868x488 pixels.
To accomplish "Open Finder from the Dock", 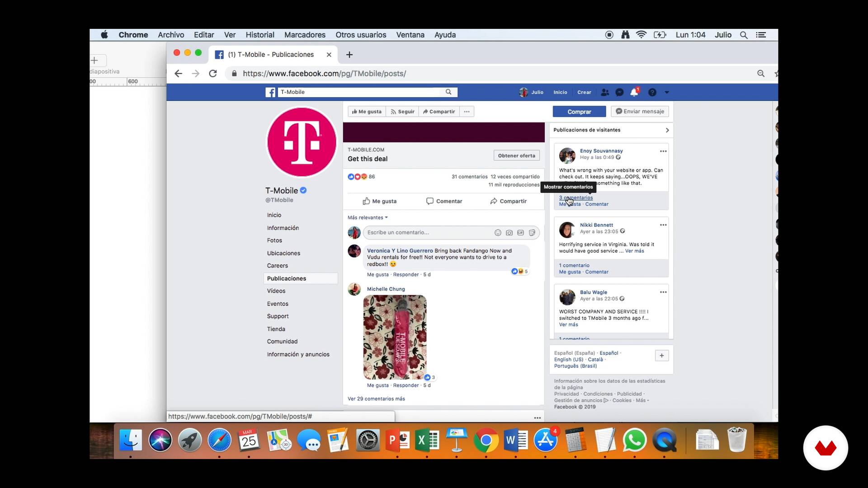I will 131,440.
